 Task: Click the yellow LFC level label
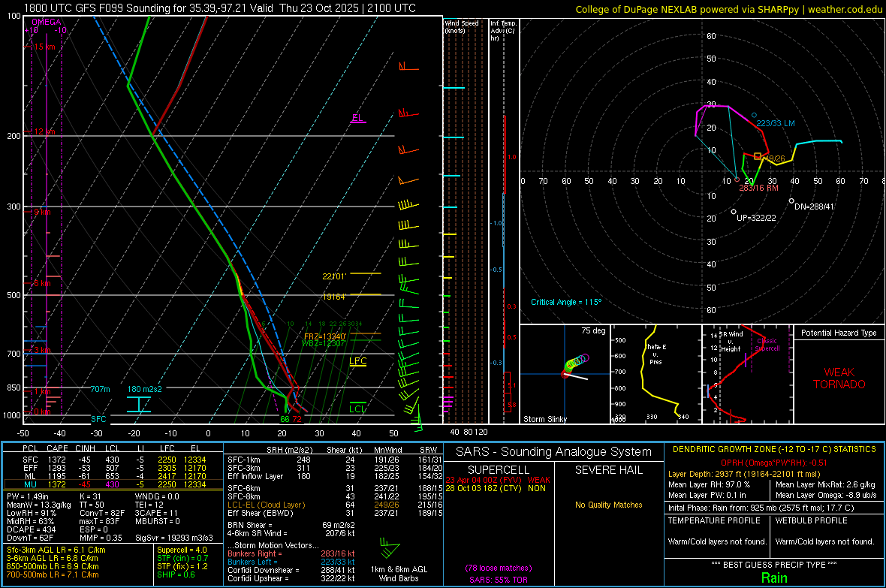click(x=357, y=361)
